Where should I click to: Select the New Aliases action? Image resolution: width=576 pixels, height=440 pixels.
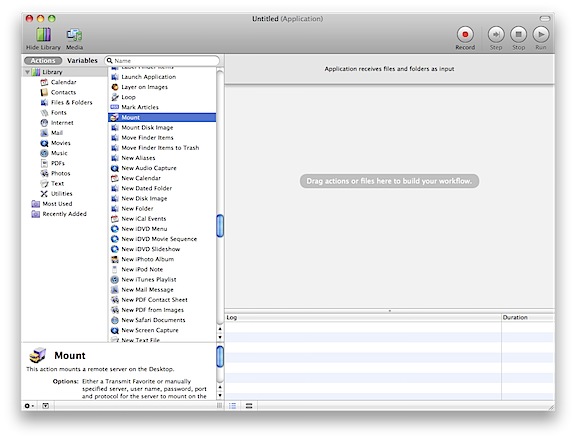pos(162,158)
